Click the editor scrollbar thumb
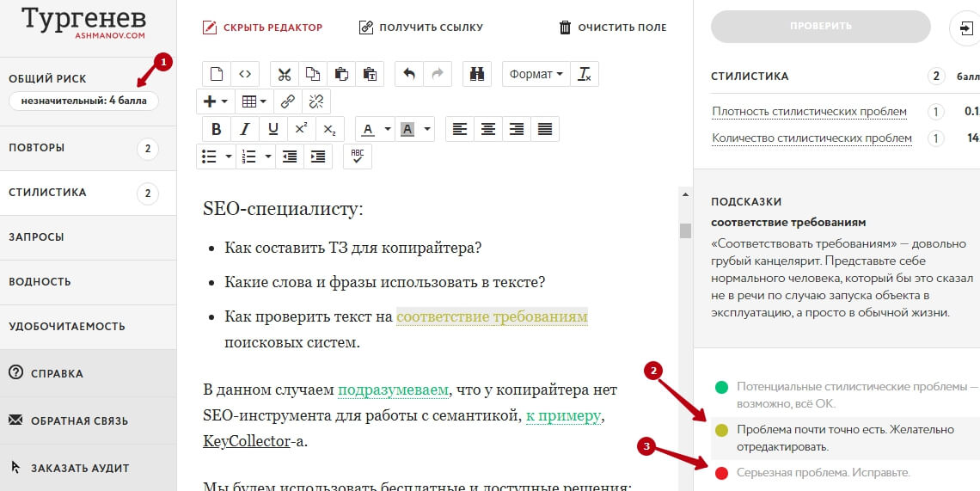 click(x=686, y=230)
